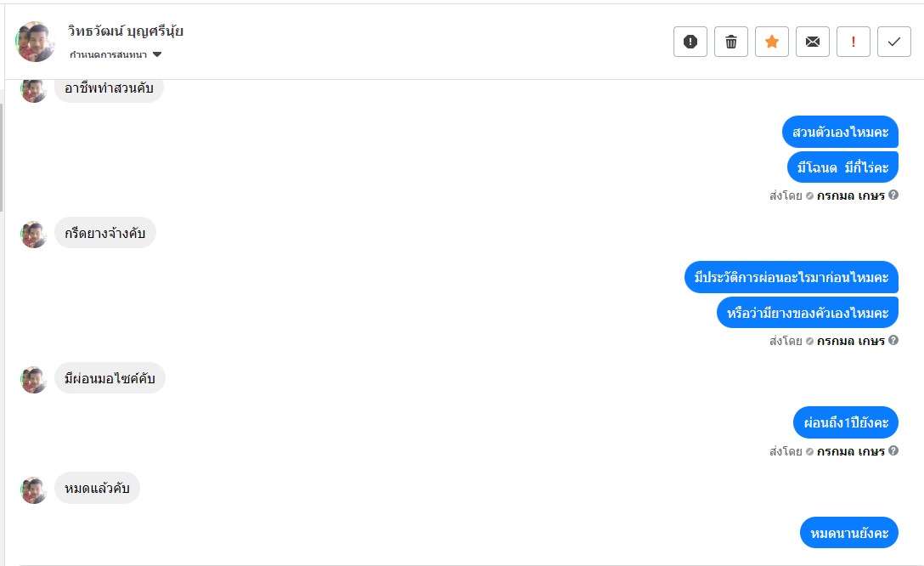Click help icon below "หรือว่ามียางของตัวเองไหมคะ" message

893,341
